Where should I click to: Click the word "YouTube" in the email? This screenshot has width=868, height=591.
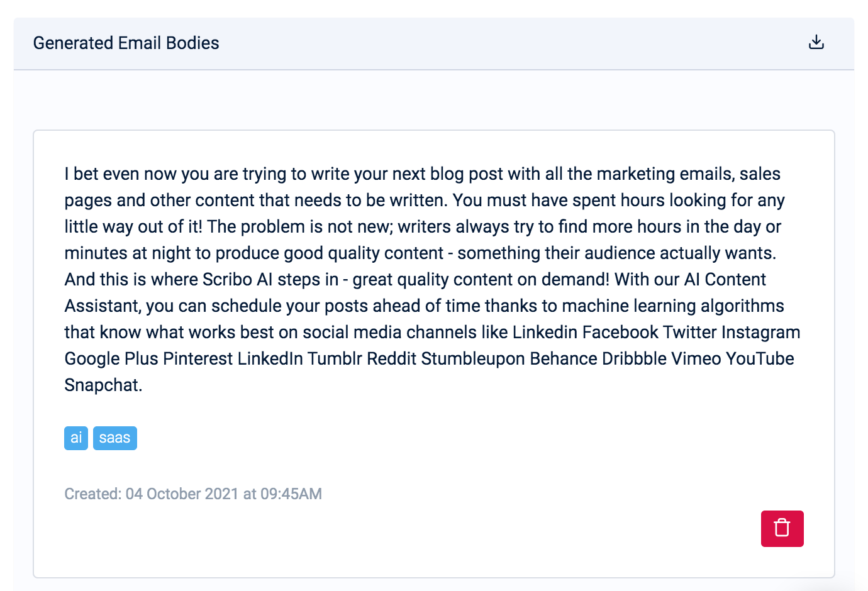coord(759,358)
